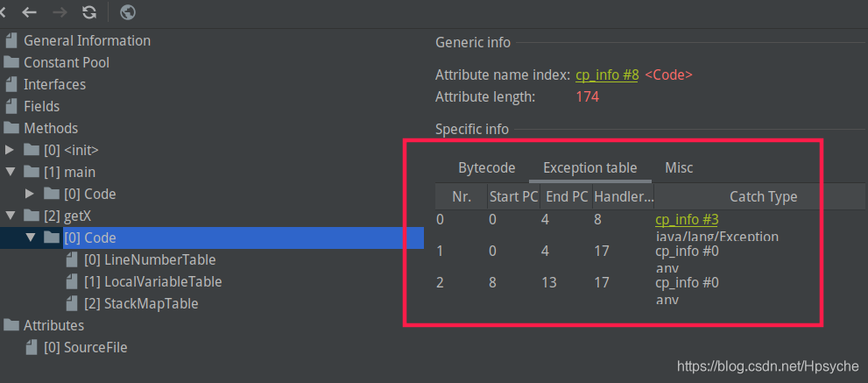Click the forward arrow toolbar icon

pos(60,12)
